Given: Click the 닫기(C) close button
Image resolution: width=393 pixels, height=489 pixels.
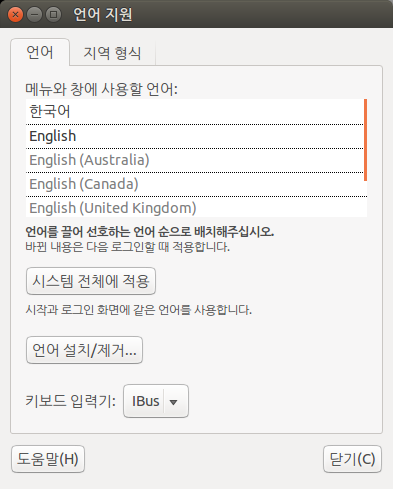Looking at the screenshot, I should tap(352, 459).
